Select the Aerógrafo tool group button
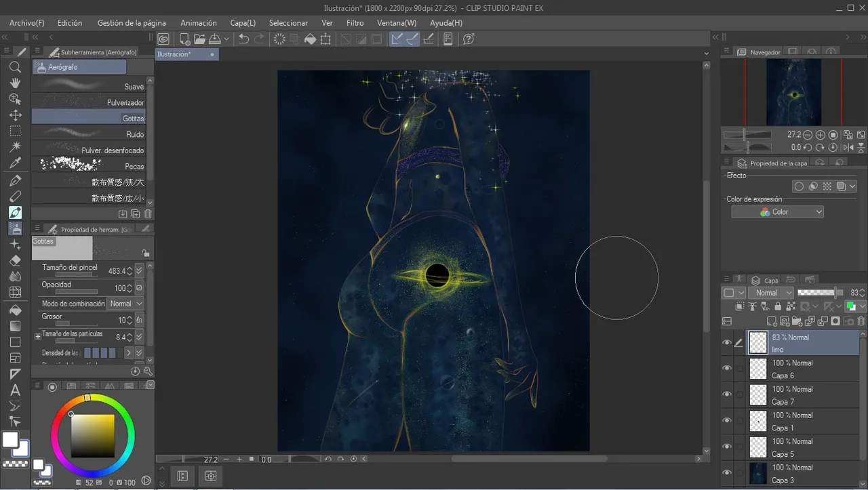Screen dimensions: 868x490 (x=79, y=67)
